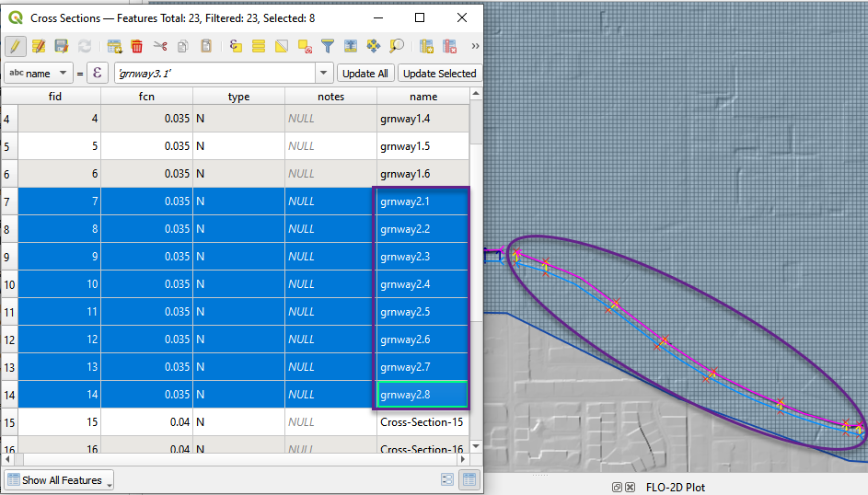
Task: Open the Show All Features filter menu
Action: tap(59, 480)
